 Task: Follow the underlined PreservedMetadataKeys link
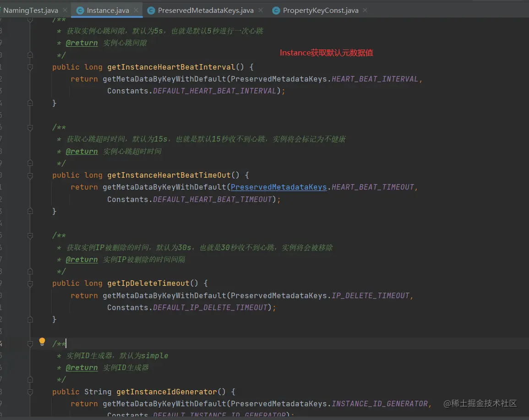tap(278, 187)
